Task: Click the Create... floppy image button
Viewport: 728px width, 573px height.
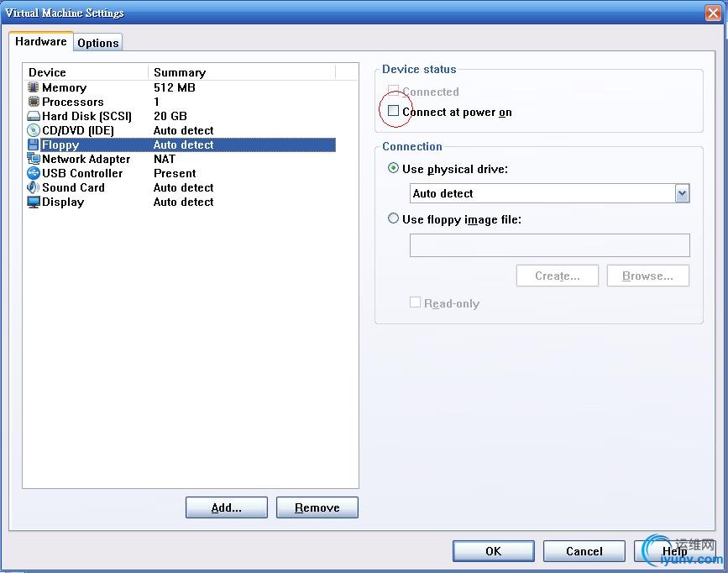Action: [x=558, y=276]
